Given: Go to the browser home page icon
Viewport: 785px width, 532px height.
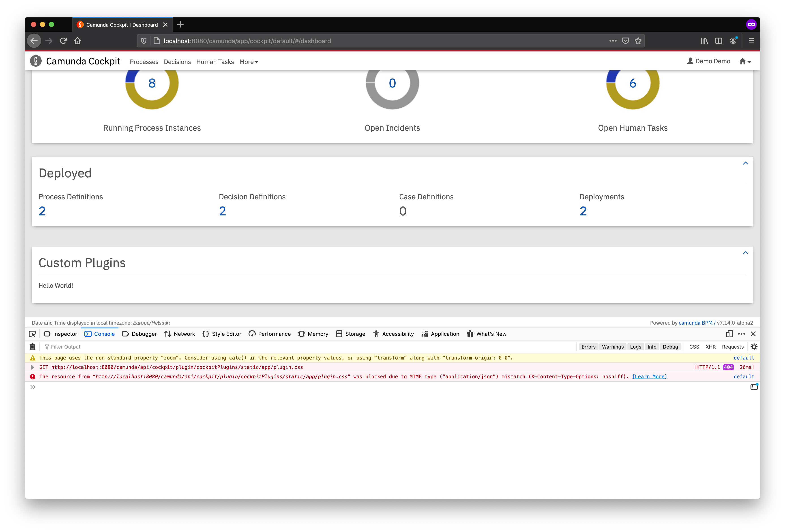Looking at the screenshot, I should pyautogui.click(x=78, y=41).
